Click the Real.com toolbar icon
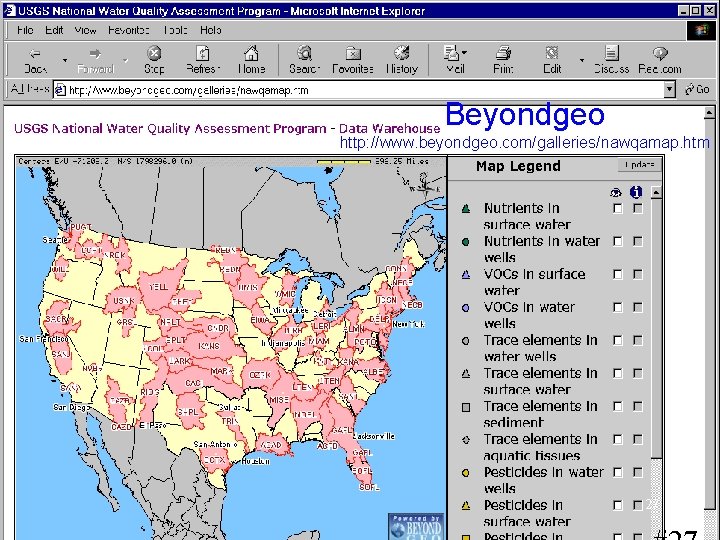Viewport: 720px width, 540px height. (660, 60)
